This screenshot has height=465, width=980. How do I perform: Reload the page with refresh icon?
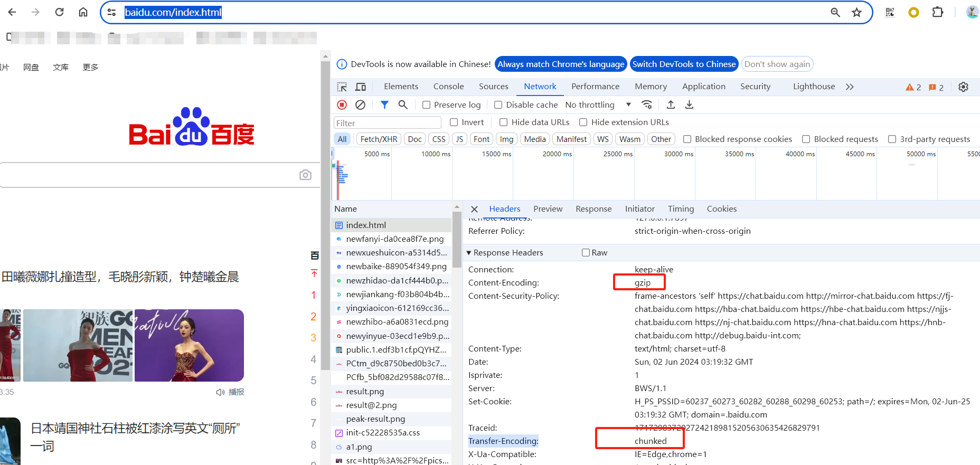pos(59,12)
